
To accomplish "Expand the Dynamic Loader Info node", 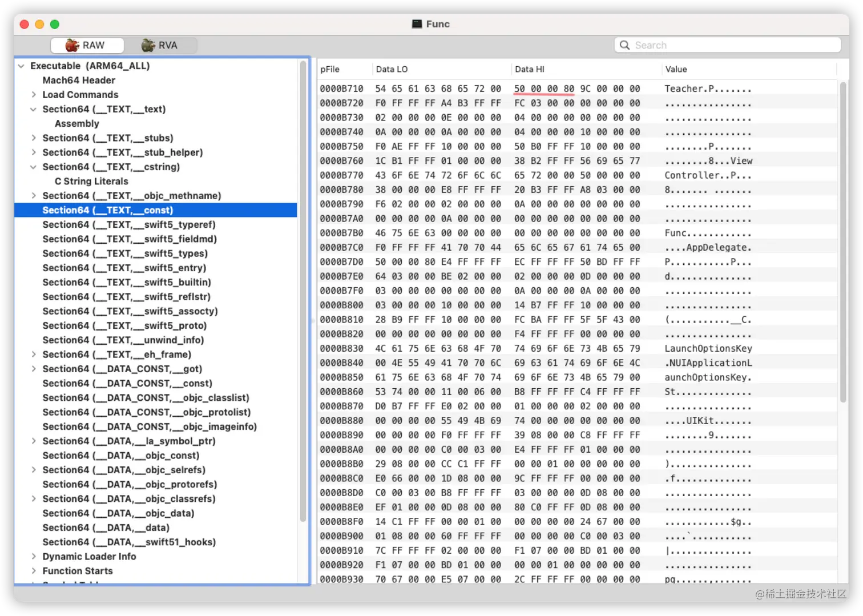I will (34, 557).
